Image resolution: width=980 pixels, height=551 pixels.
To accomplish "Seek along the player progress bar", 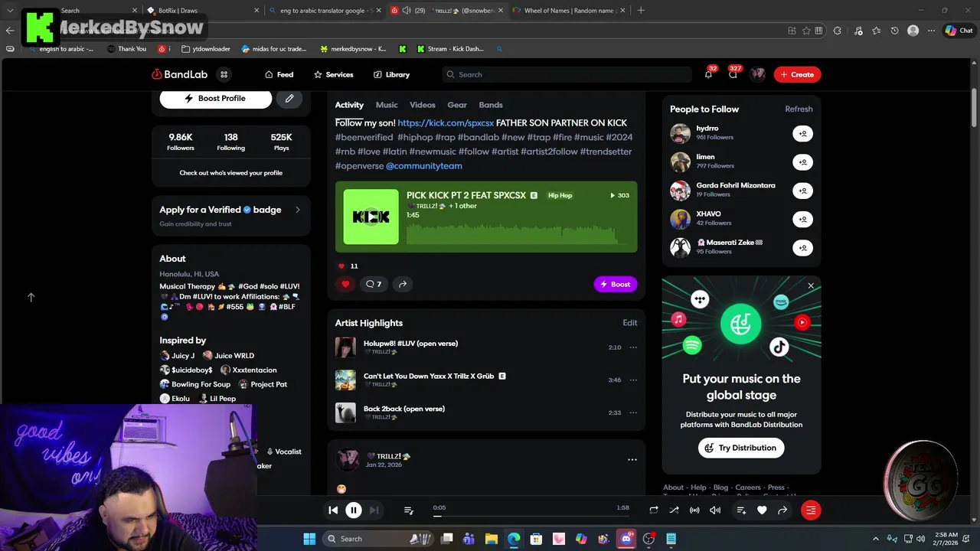I will point(531,516).
